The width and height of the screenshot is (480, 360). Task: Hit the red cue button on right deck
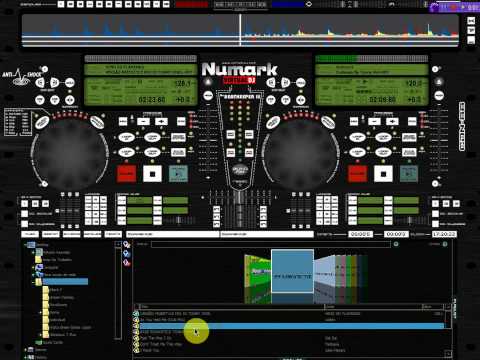(x=357, y=174)
